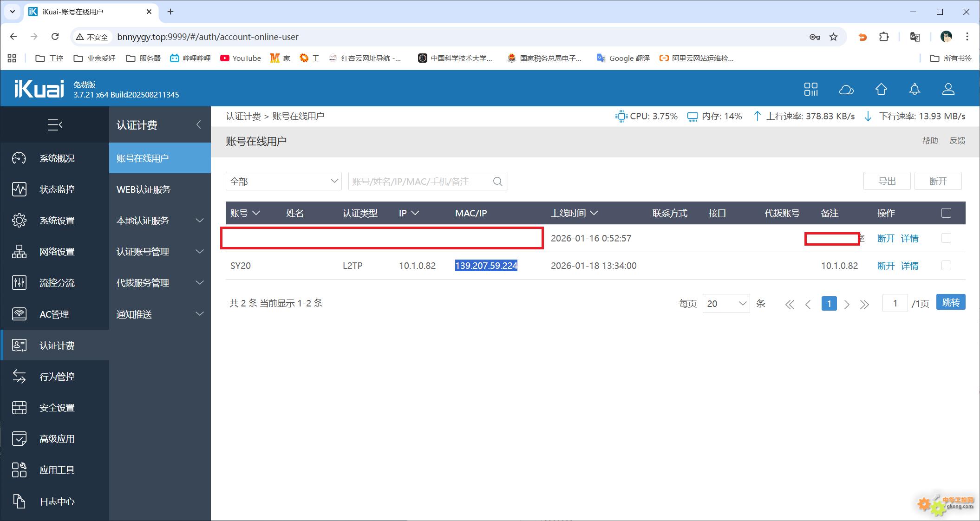Click the user profile icon in header
Image resolution: width=980 pixels, height=521 pixels.
pos(948,89)
